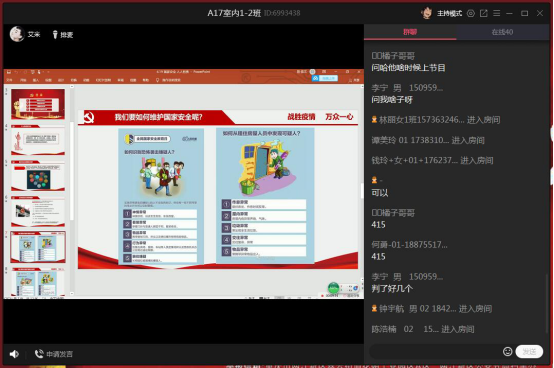Viewport: 554px width, 368px height.
Task: Click the 申请发言 request to speak button
Action: point(59,354)
